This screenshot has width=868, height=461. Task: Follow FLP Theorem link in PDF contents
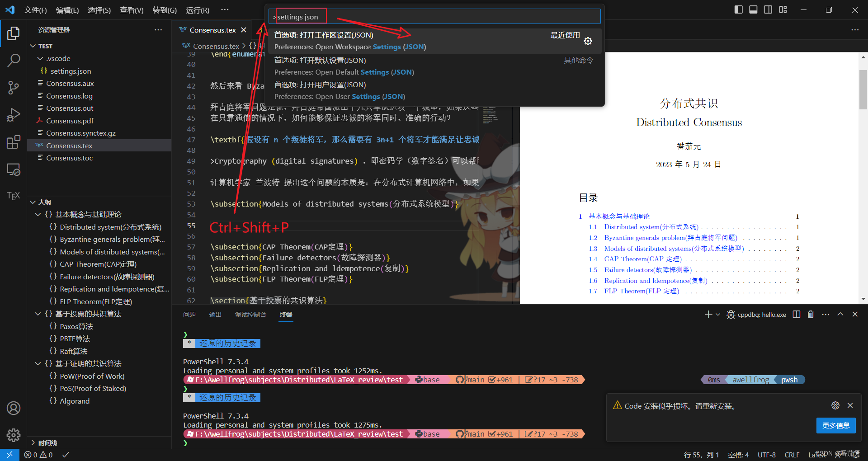(x=642, y=291)
